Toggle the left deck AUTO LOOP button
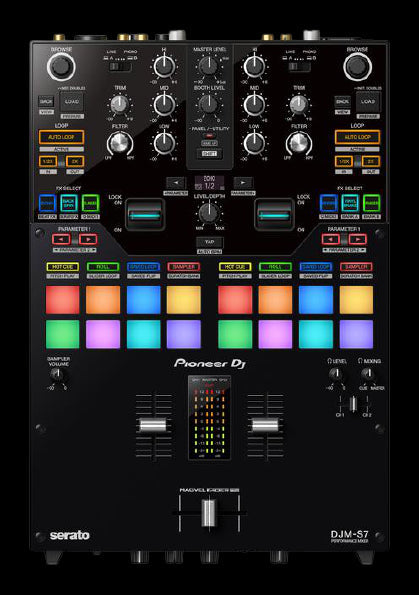The image size is (419, 595). pyautogui.click(x=61, y=137)
